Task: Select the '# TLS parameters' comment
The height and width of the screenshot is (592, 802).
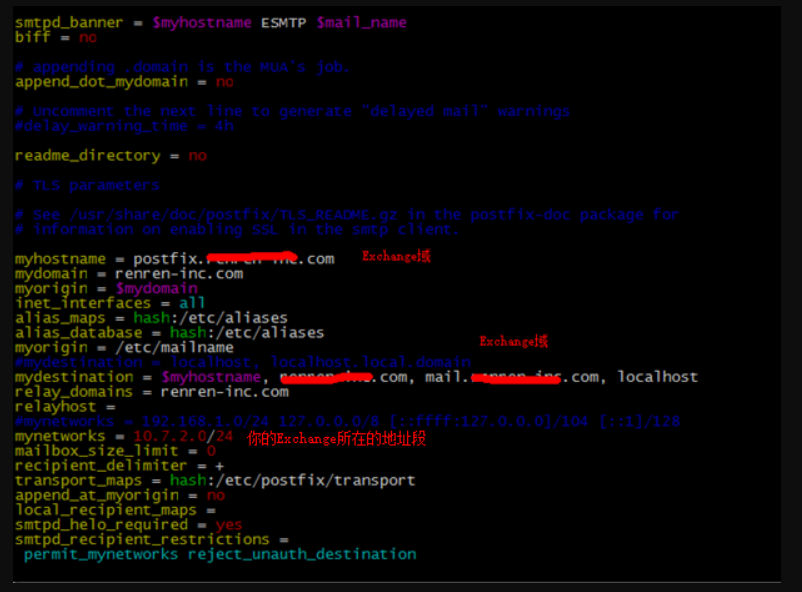Action: click(x=87, y=185)
